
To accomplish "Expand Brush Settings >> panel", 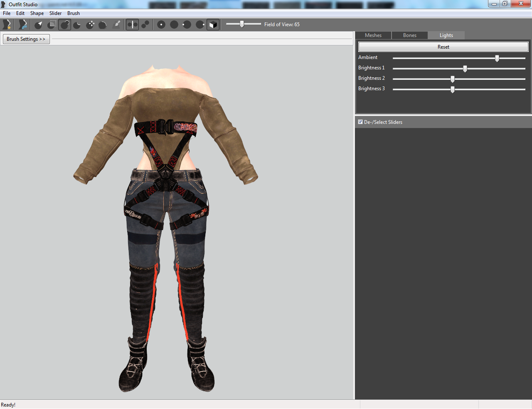I will tap(26, 39).
